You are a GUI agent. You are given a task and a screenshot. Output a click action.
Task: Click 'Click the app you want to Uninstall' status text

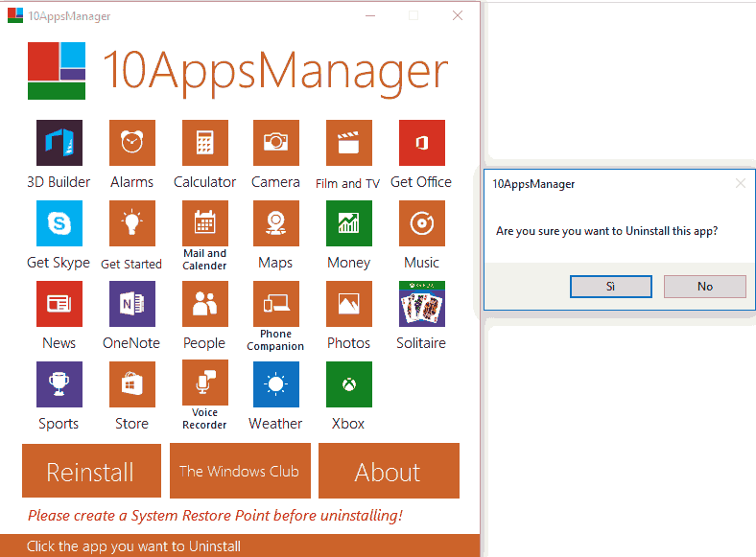pos(133,546)
